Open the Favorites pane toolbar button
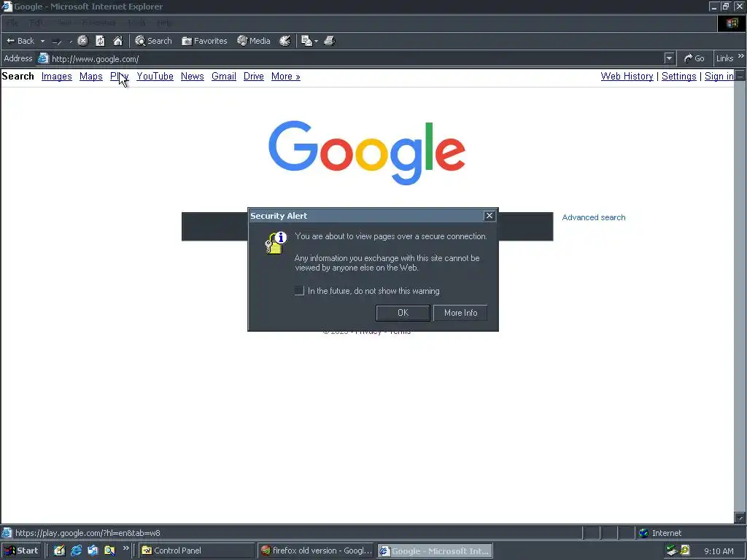Viewport: 747px width, 560px height. coord(204,41)
